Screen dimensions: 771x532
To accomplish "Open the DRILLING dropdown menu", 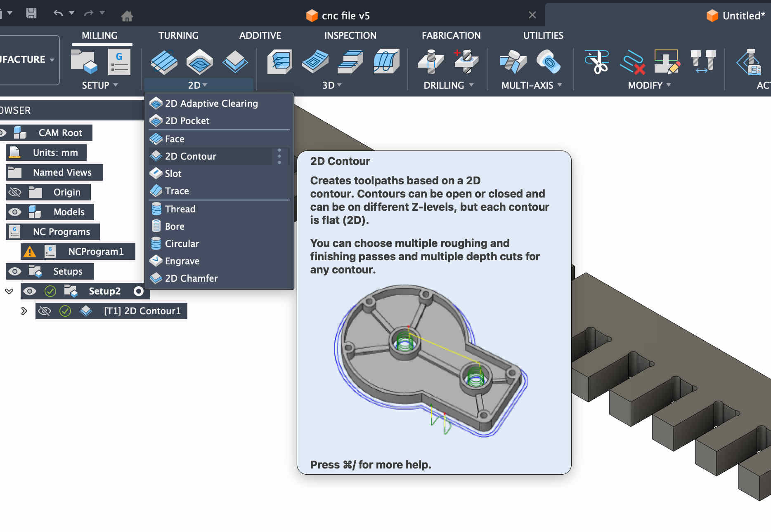I will click(448, 85).
